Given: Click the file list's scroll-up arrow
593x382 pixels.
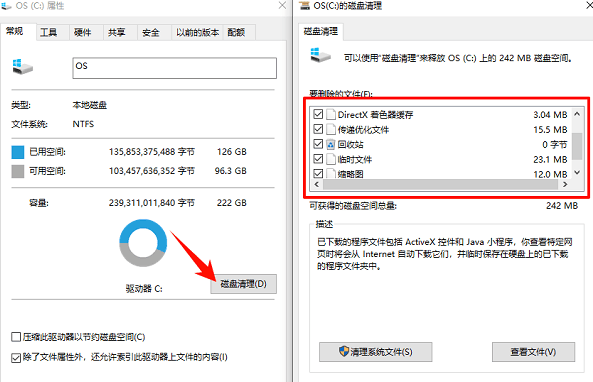Looking at the screenshot, I should [577, 114].
